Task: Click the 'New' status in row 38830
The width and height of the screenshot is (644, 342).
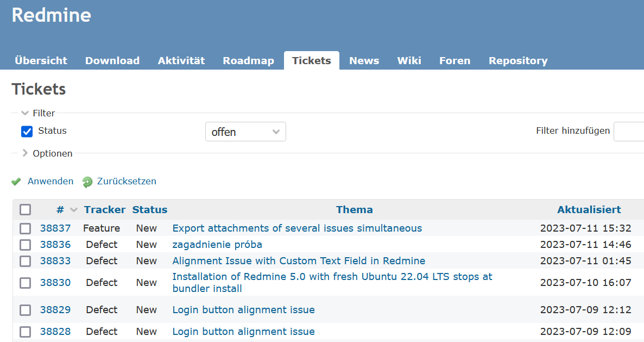Action: (x=147, y=282)
